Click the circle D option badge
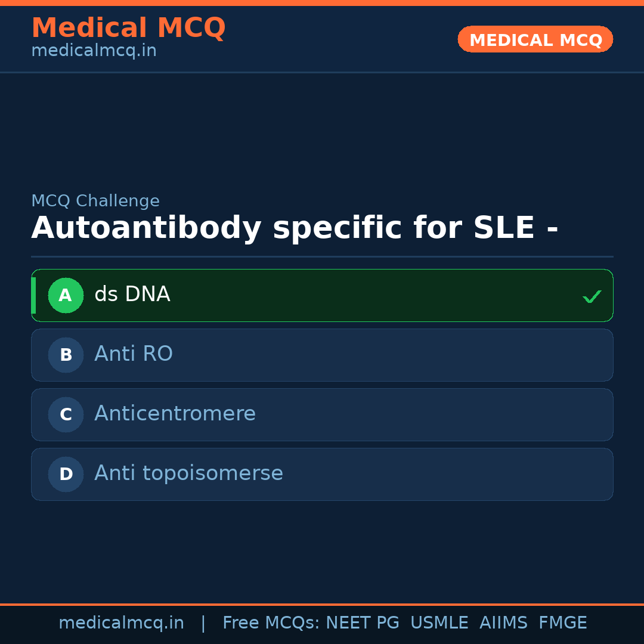644x644 pixels. [x=66, y=474]
